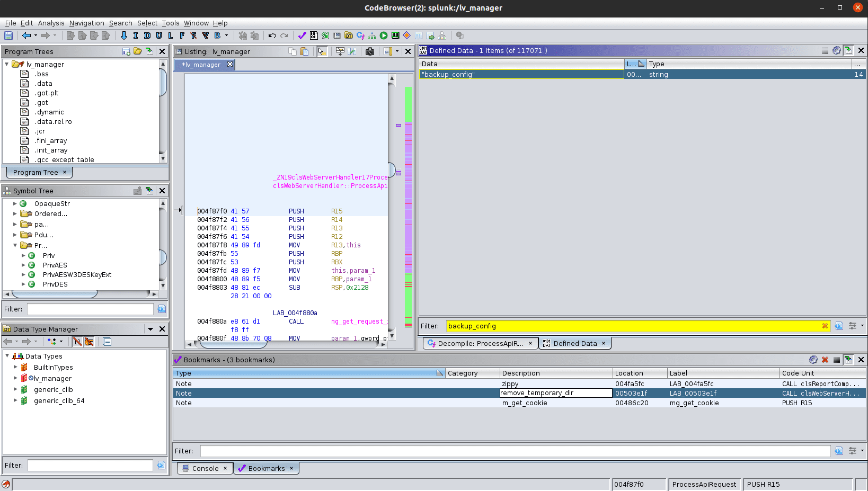The image size is (868, 491).
Task: Click the Undo arrow in the toolbar
Action: point(272,35)
